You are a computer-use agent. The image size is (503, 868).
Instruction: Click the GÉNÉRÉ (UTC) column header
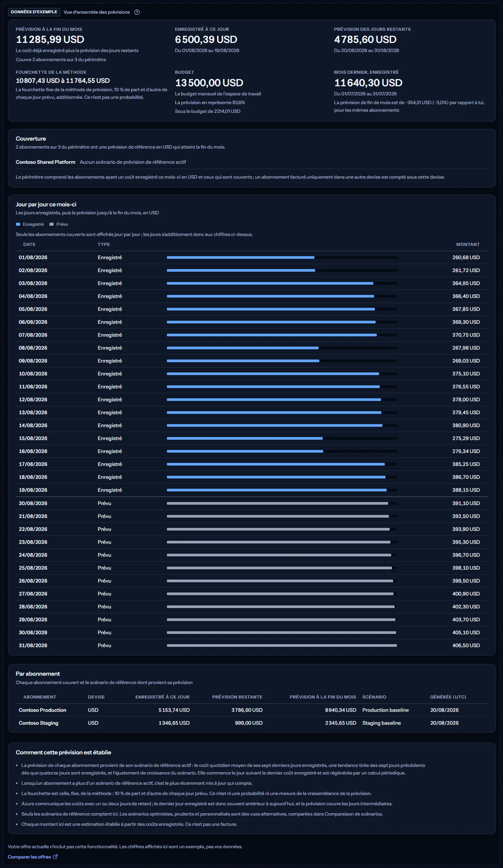pyautogui.click(x=448, y=697)
